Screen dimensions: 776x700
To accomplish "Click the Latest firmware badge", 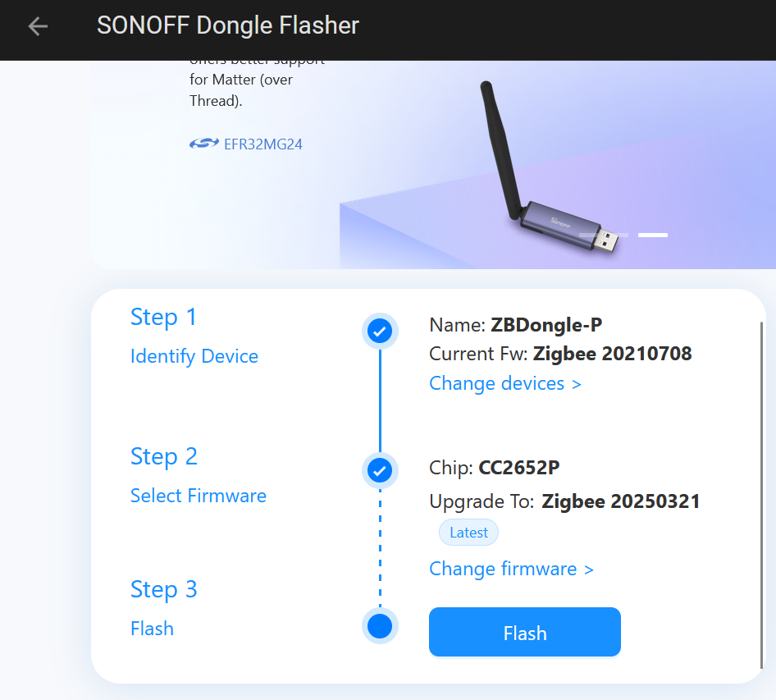I will click(468, 533).
